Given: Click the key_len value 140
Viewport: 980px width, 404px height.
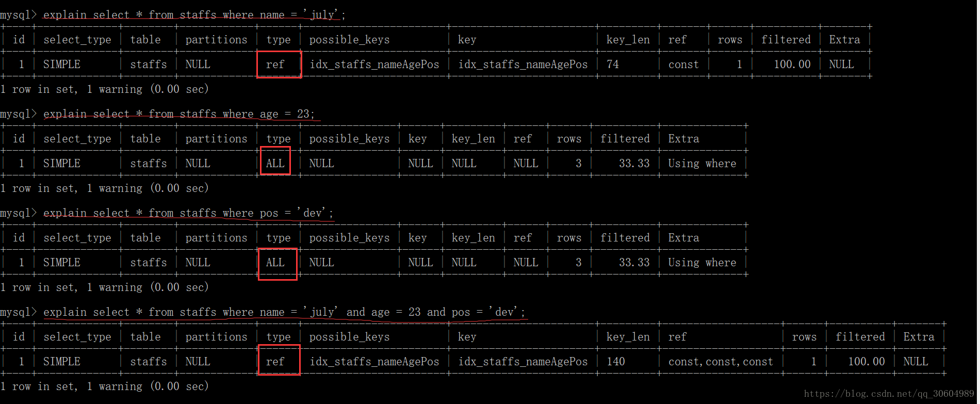Looking at the screenshot, I should coord(616,361).
